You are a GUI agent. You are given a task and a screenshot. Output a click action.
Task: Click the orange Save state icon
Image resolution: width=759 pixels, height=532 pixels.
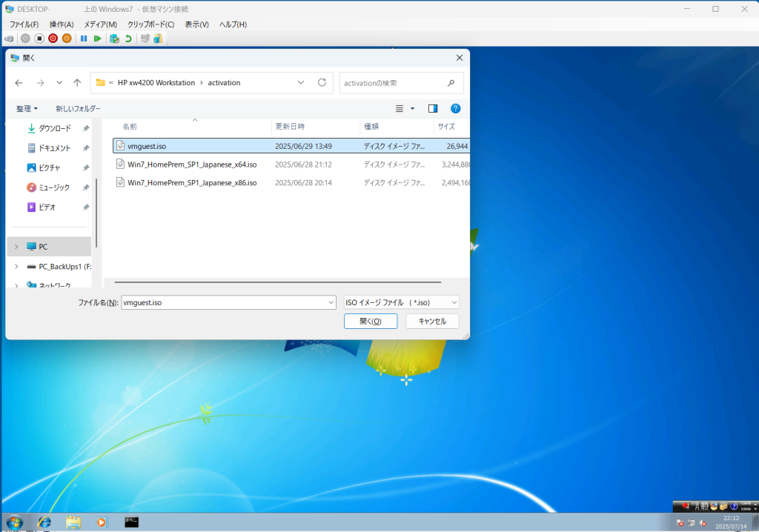(67, 39)
